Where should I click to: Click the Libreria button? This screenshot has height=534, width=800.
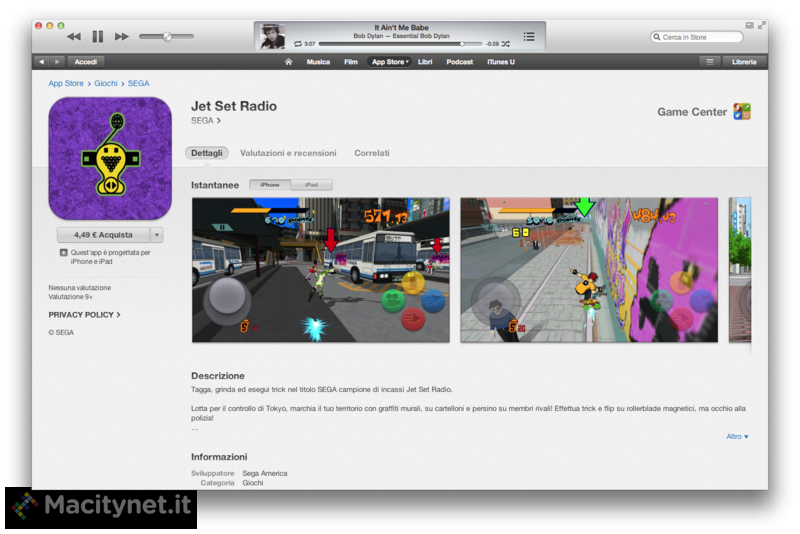744,62
